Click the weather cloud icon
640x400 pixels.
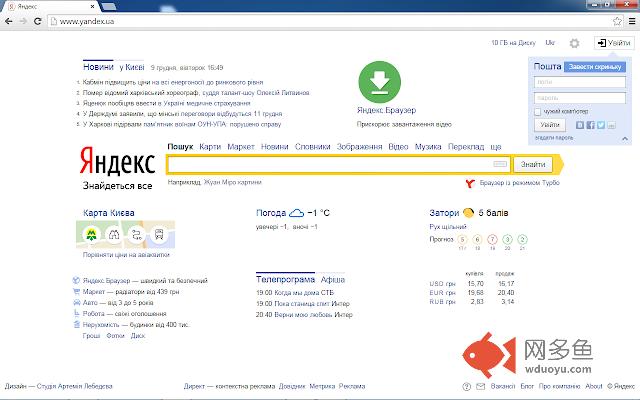[296, 213]
